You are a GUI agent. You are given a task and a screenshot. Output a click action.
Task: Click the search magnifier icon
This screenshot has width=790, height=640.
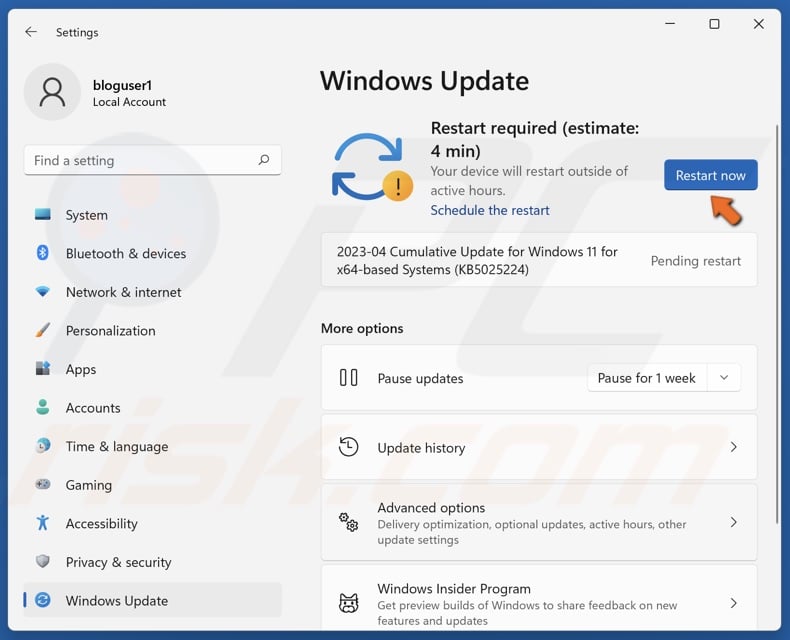[x=264, y=160]
